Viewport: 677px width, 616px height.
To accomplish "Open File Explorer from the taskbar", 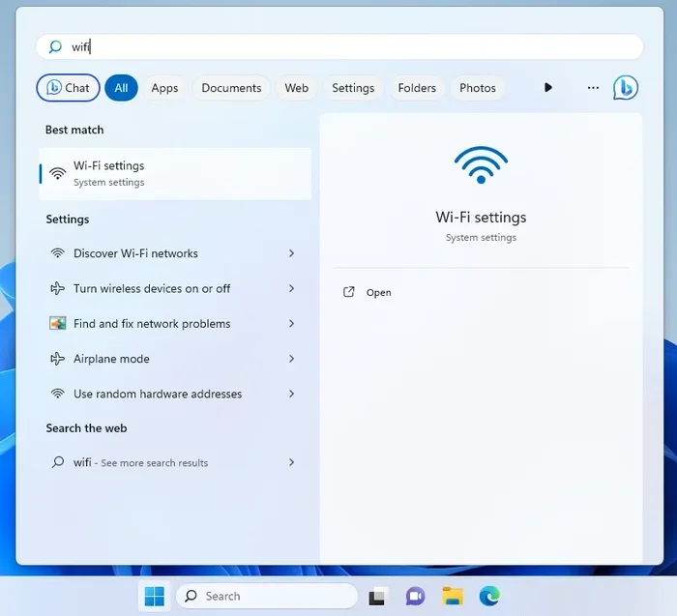I will pos(452,596).
